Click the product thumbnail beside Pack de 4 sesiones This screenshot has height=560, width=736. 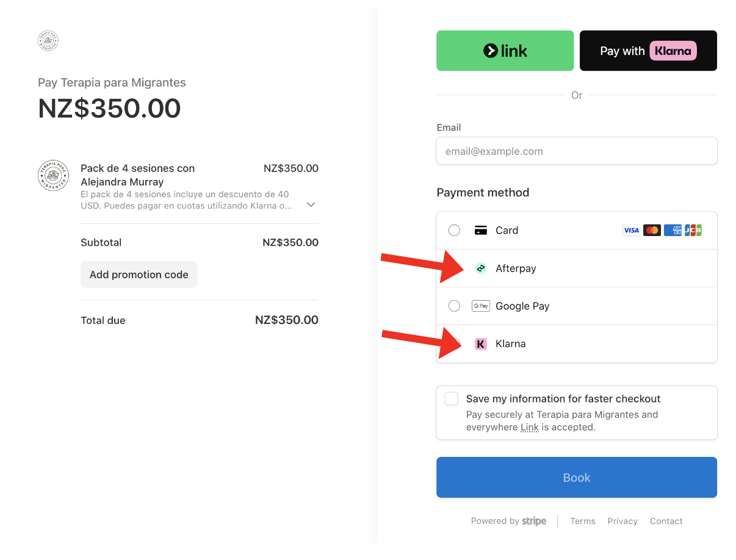click(x=53, y=176)
